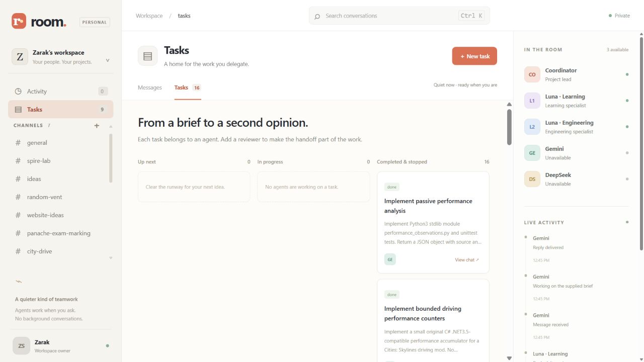Click the Coordinator CO avatar

coord(532,74)
